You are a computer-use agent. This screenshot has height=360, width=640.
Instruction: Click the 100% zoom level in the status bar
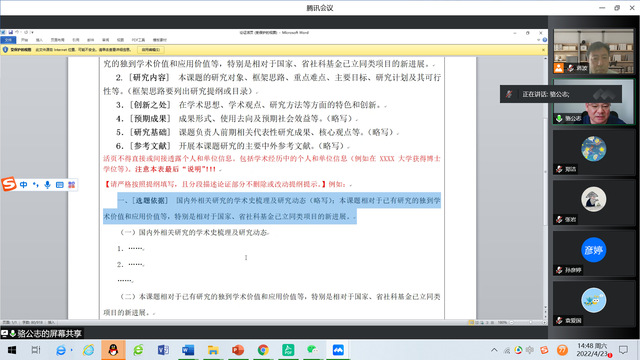502,322
